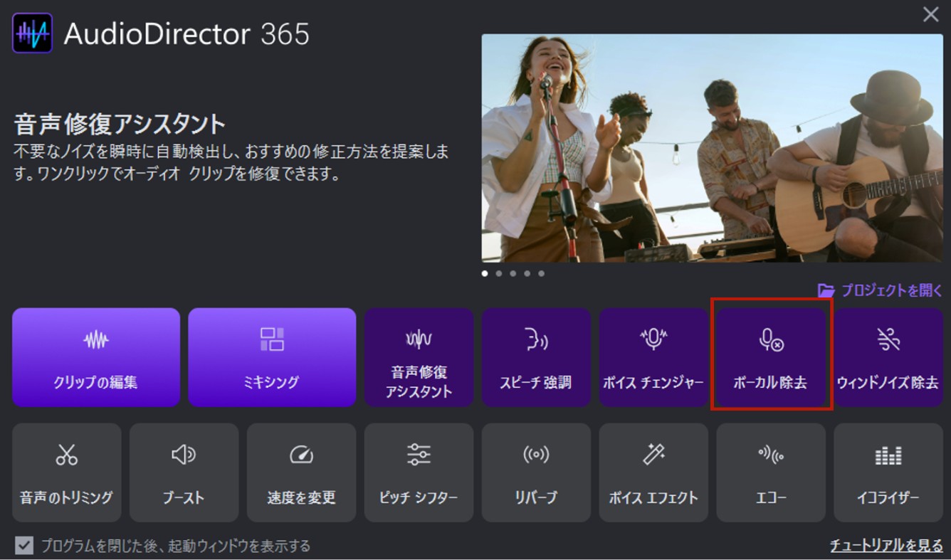Select the ボーカル除去 tool
Screen dimensions: 951x560
point(771,357)
